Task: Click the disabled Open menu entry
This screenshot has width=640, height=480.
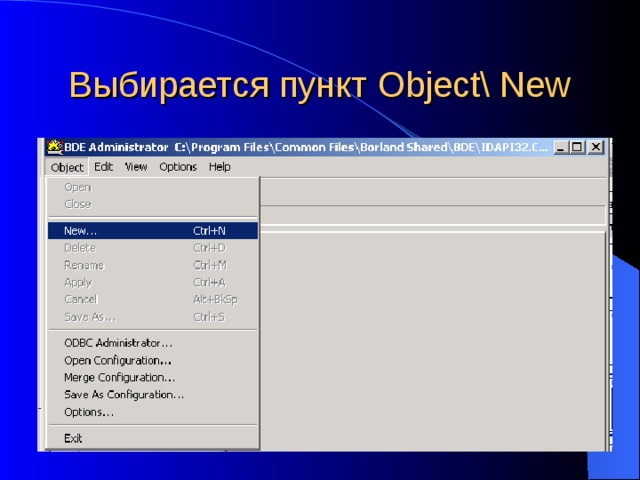Action: click(x=153, y=187)
